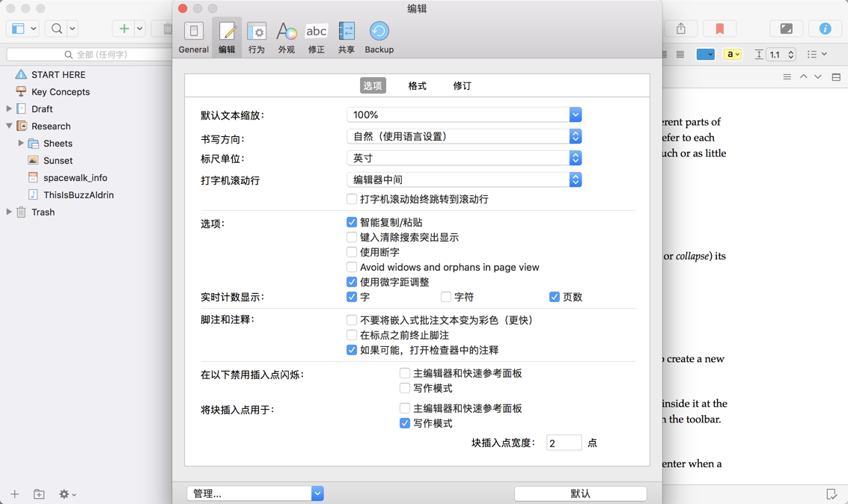Click the info button in the toolbar
This screenshot has width=848, height=504.
tap(825, 28)
